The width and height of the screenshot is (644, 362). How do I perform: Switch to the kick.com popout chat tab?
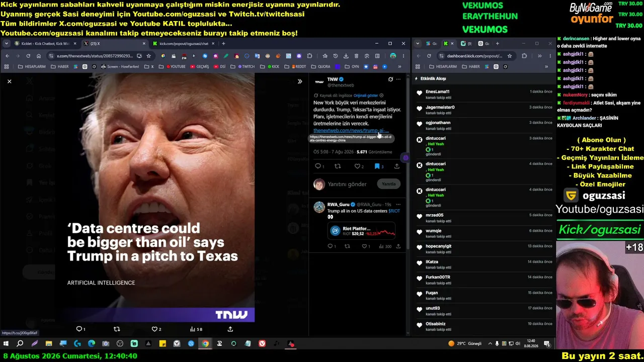(x=183, y=44)
